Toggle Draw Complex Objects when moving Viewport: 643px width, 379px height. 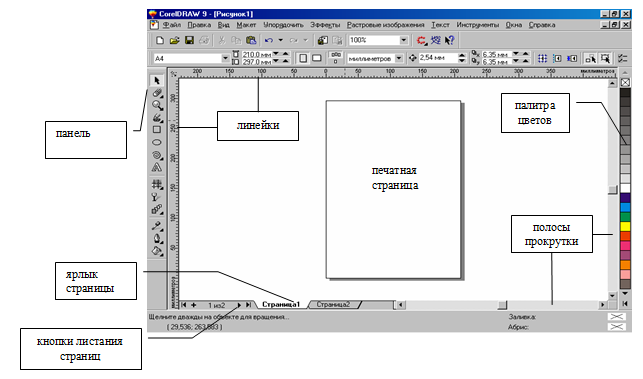click(x=590, y=59)
